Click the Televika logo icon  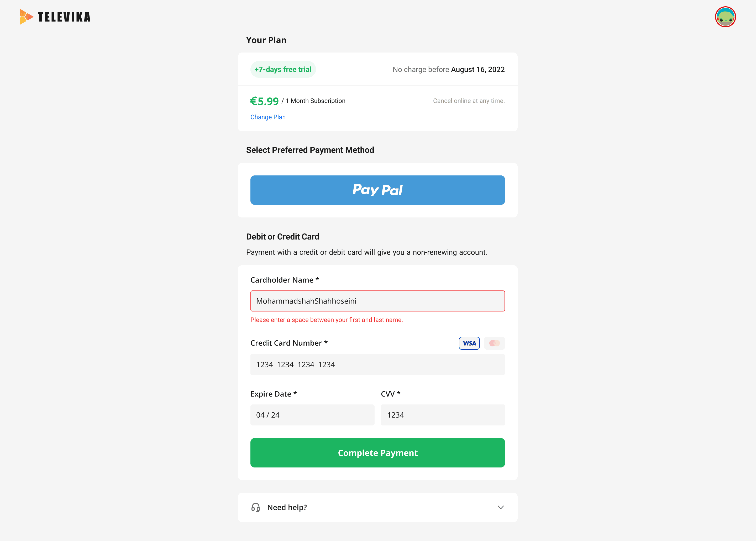tap(26, 17)
